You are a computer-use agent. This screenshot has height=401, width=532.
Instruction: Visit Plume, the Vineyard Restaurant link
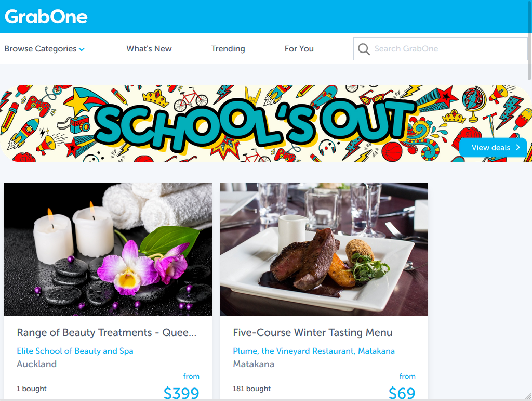pos(314,351)
